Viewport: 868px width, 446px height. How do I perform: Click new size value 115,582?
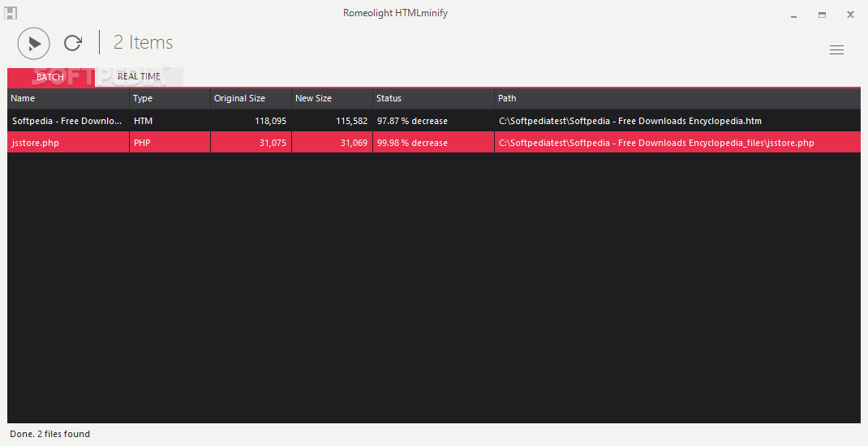[351, 121]
